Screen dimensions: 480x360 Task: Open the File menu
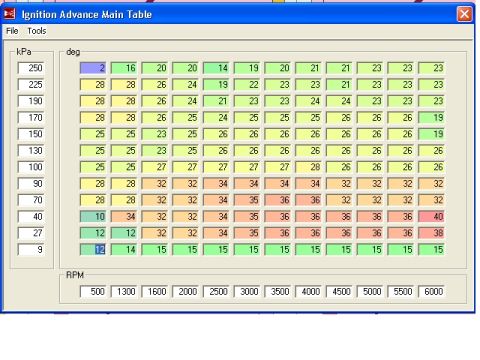12,31
